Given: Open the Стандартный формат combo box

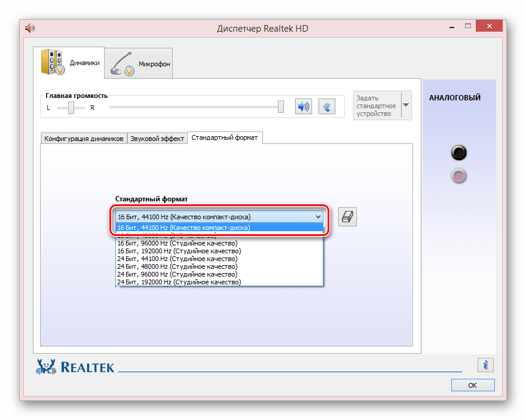Looking at the screenshot, I should pos(219,217).
